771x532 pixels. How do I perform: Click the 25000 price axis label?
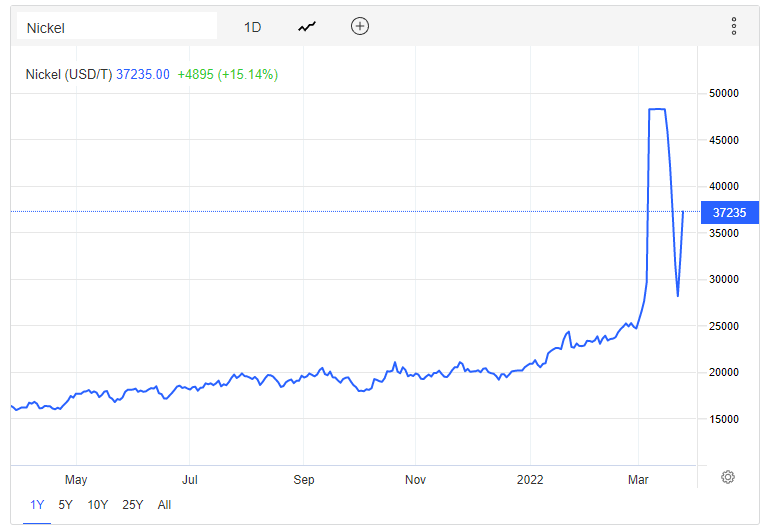724,326
